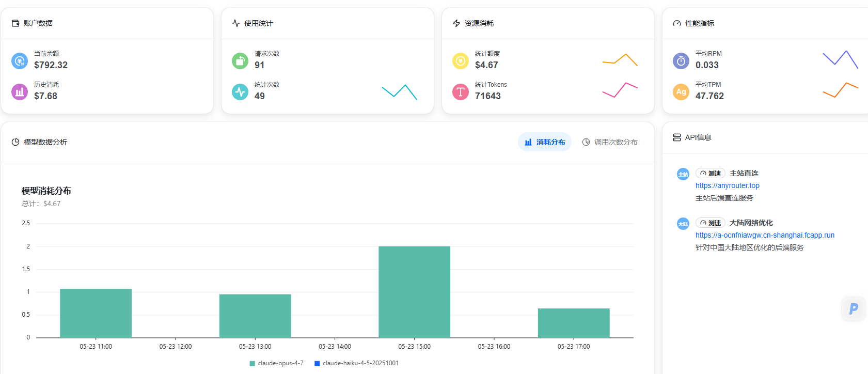The width and height of the screenshot is (868, 374).
Task: Run speed test for 主站直连
Action: 711,174
